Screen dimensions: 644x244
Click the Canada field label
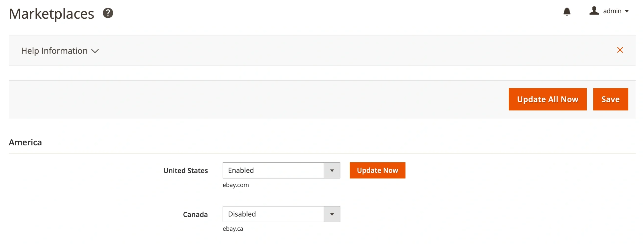pyautogui.click(x=195, y=215)
